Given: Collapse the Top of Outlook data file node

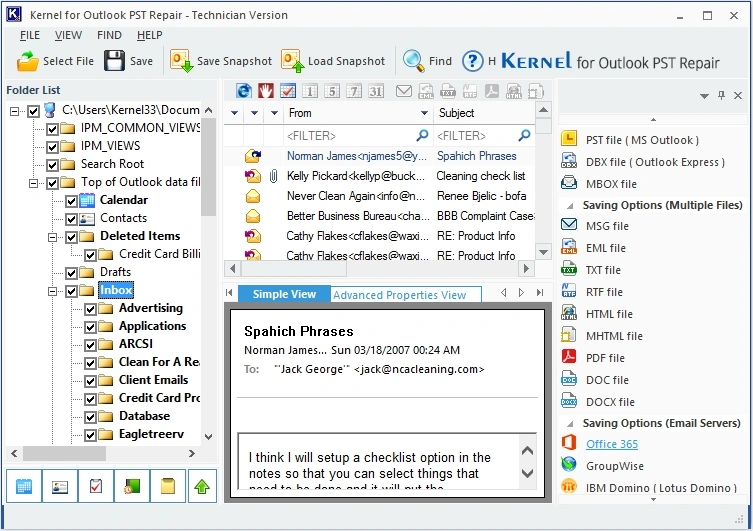Looking at the screenshot, I should 34,183.
